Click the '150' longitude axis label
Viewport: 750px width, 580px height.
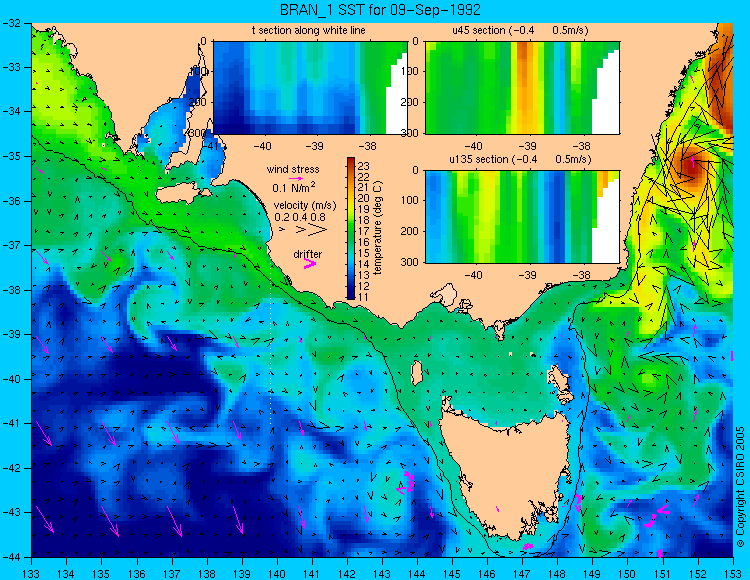[x=627, y=573]
